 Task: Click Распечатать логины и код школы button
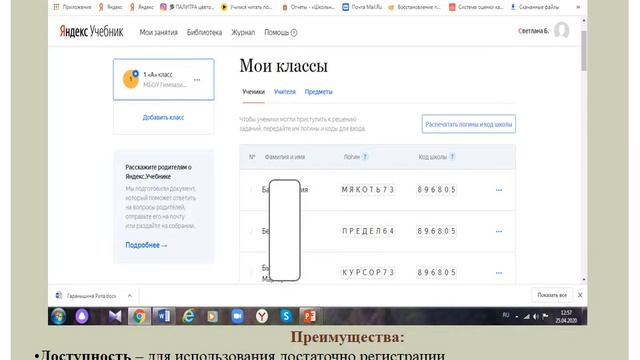click(x=469, y=124)
